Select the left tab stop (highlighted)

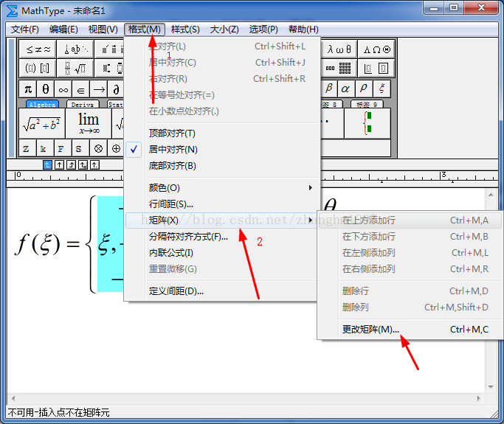pos(47,164)
